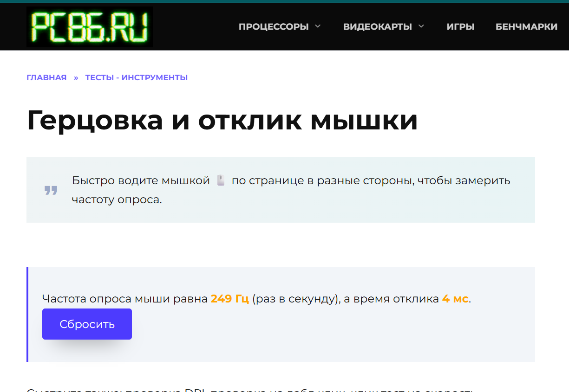Click the Сбросить button
The image size is (569, 392).
87,324
